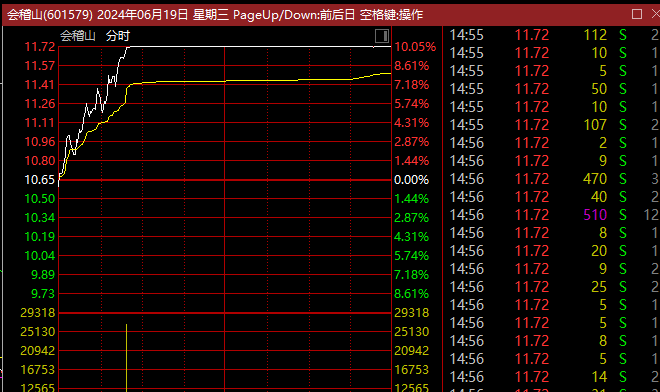Click the 10.05% percentage axis label

(415, 47)
